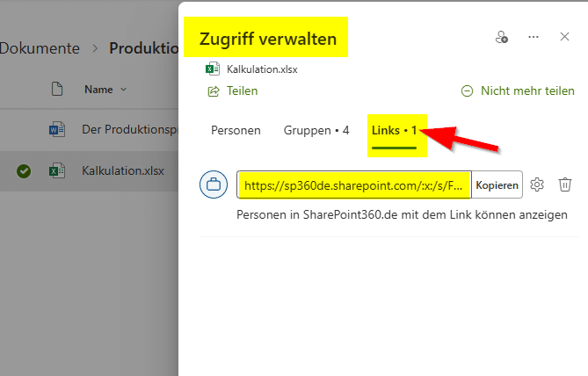
Task: Close the Zugriff verwalten panel
Action: pos(565,37)
